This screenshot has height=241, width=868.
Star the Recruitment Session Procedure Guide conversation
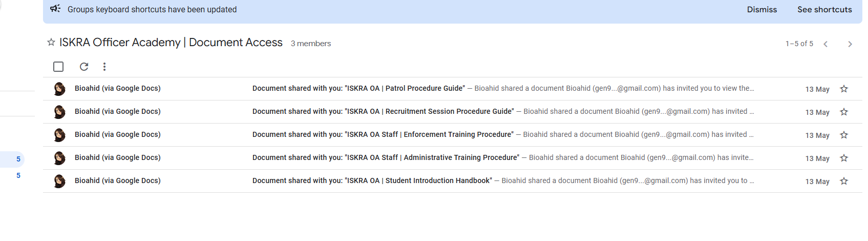click(844, 112)
